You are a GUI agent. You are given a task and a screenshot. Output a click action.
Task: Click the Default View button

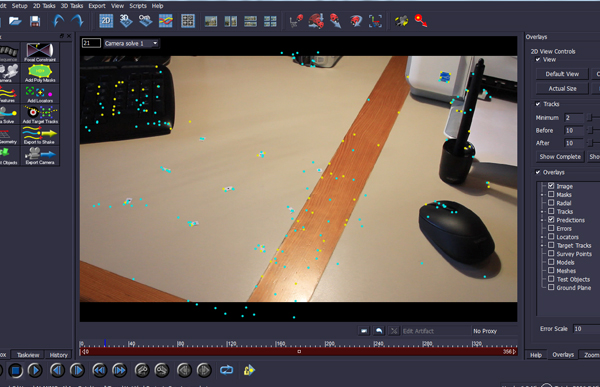[x=562, y=74]
